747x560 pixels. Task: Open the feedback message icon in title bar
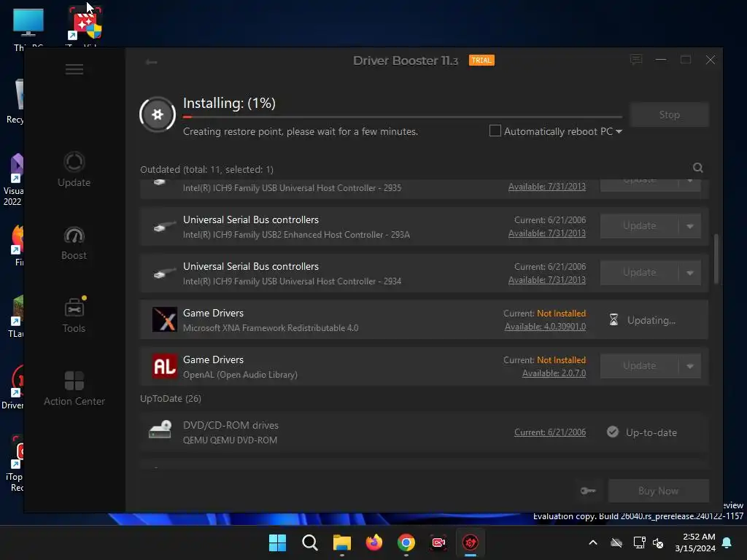(636, 60)
